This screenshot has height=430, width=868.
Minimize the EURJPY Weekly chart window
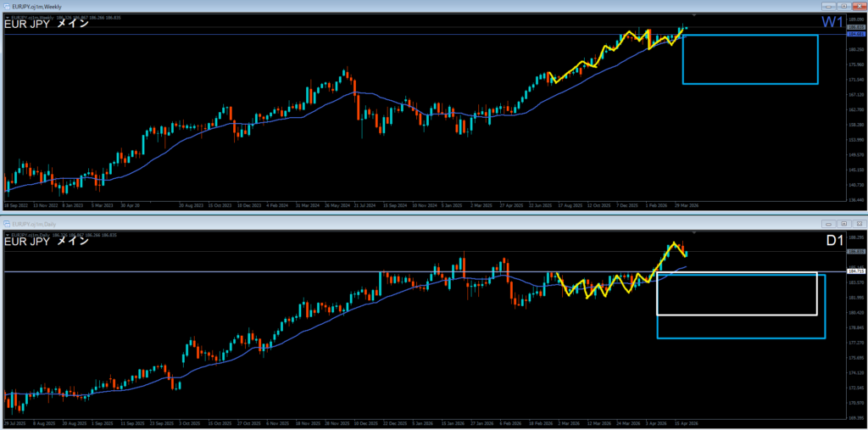pos(829,7)
